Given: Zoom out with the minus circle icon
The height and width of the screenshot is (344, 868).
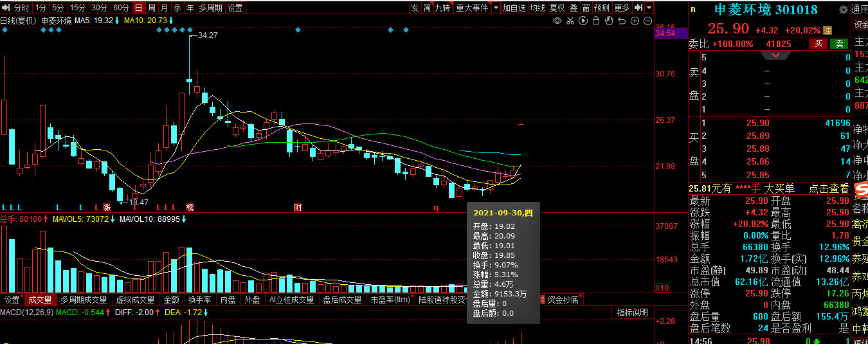Looking at the screenshot, I should (x=647, y=21).
